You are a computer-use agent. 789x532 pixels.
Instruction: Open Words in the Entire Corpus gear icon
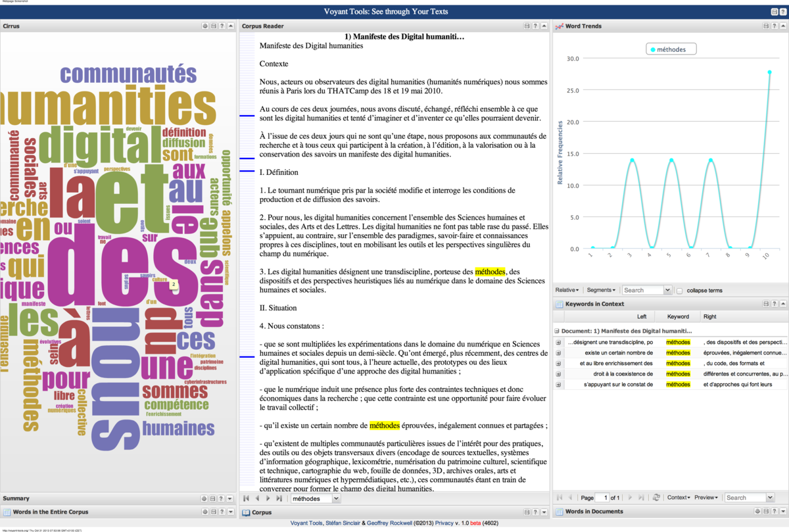point(205,512)
